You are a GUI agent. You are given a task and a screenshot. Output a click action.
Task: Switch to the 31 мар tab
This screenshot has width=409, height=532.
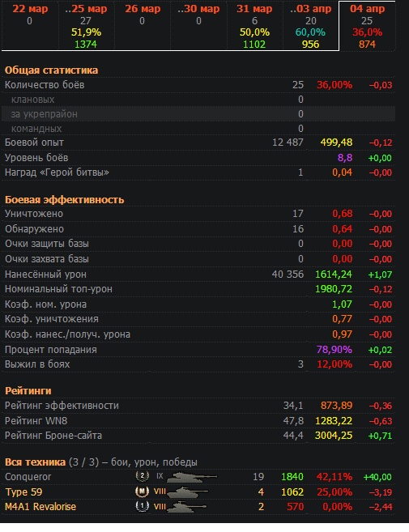(x=255, y=26)
